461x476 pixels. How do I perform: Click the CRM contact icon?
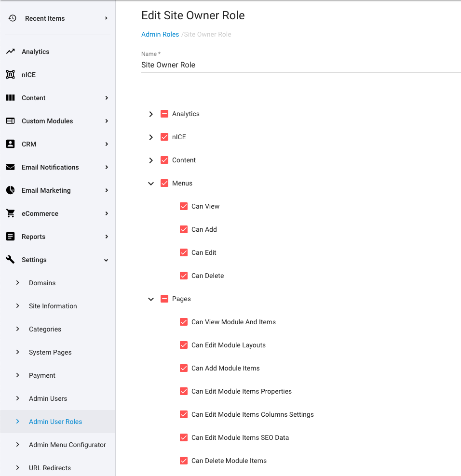pyautogui.click(x=10, y=144)
